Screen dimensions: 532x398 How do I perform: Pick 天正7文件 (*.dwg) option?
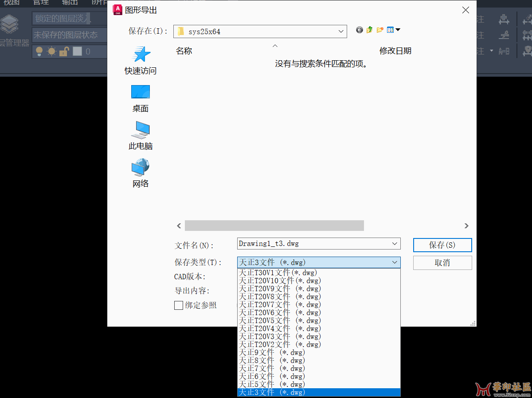tap(319, 368)
